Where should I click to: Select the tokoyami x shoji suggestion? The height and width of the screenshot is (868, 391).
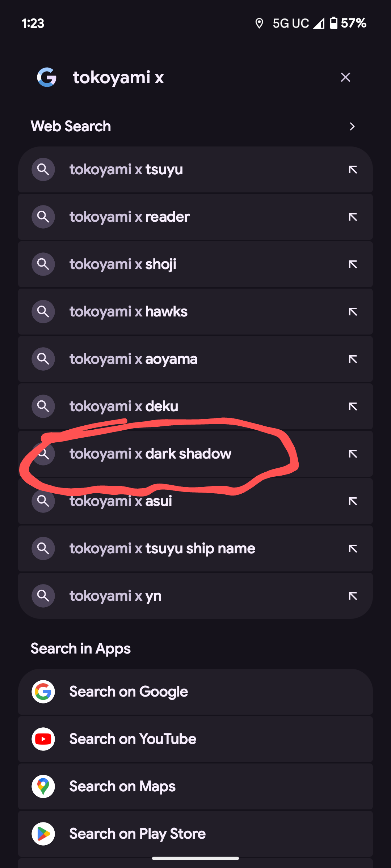tap(195, 264)
